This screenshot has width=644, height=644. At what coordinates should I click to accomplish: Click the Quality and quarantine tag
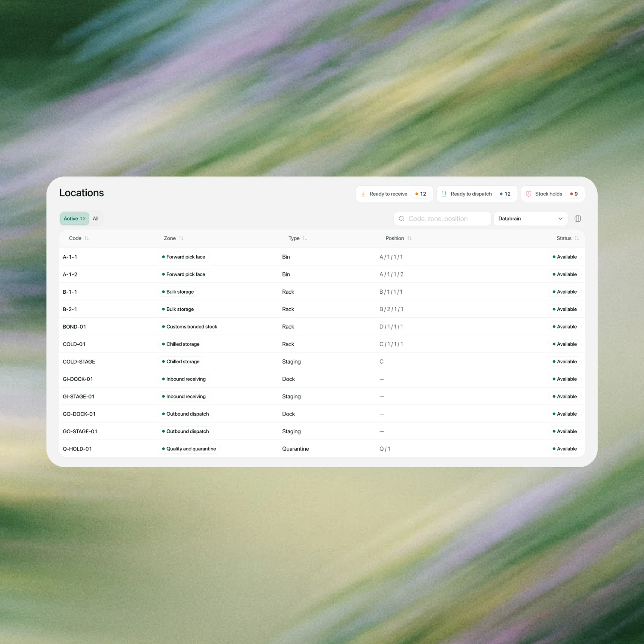(189, 449)
